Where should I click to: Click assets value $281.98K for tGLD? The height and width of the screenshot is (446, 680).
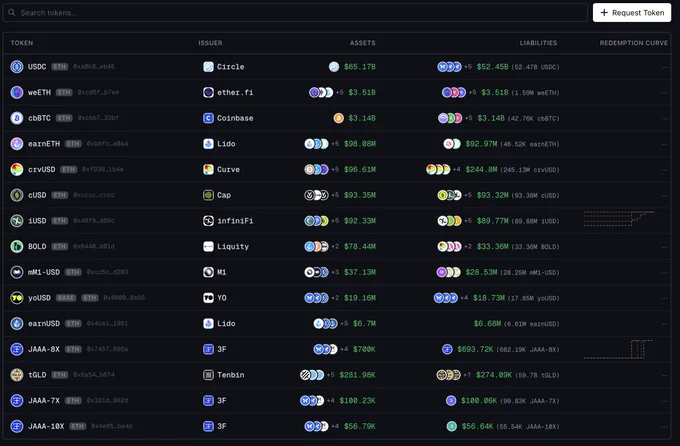click(x=358, y=374)
